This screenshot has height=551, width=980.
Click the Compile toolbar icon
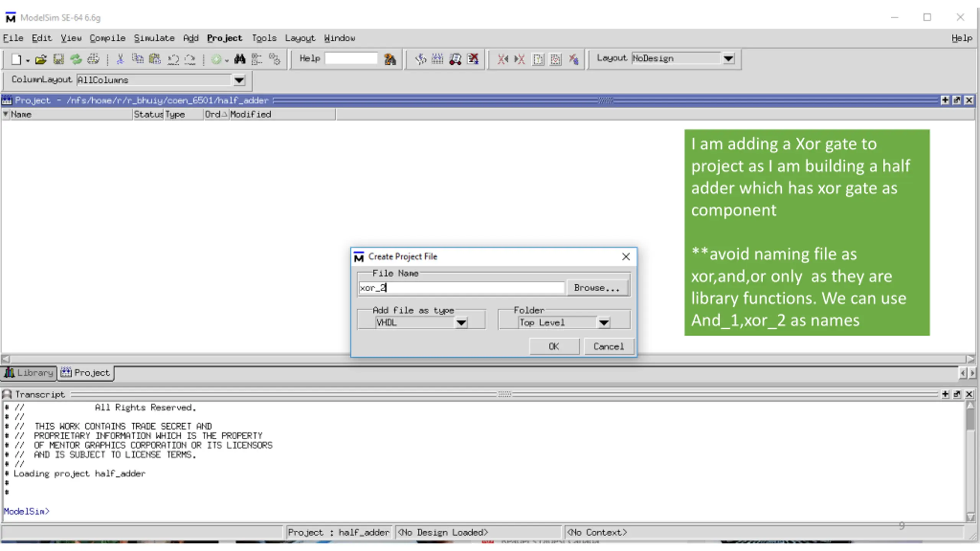421,59
